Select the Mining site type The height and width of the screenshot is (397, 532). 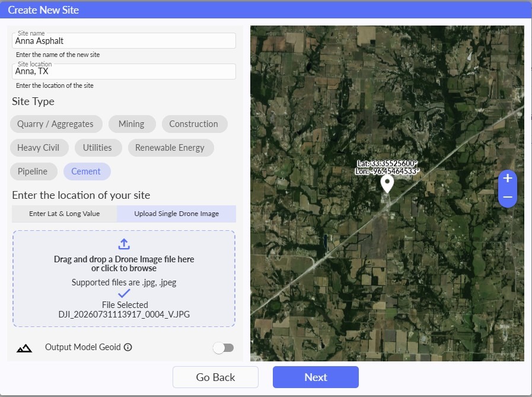click(x=132, y=124)
